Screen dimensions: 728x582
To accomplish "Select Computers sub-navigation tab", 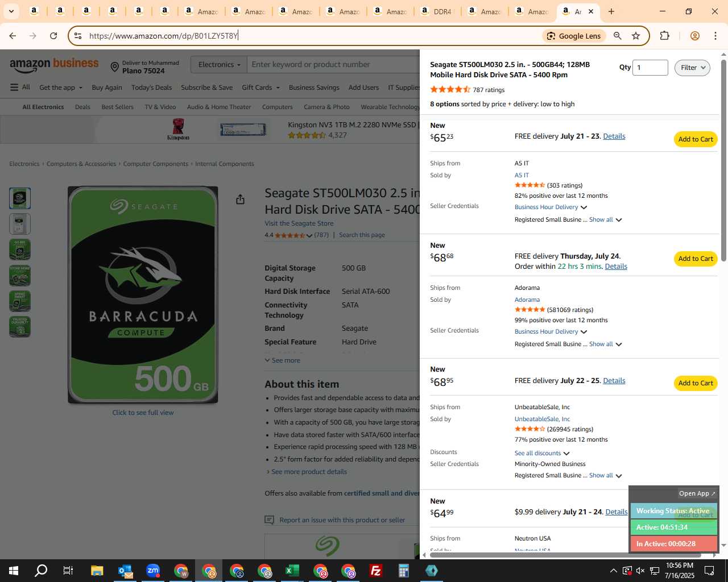I will click(x=278, y=107).
